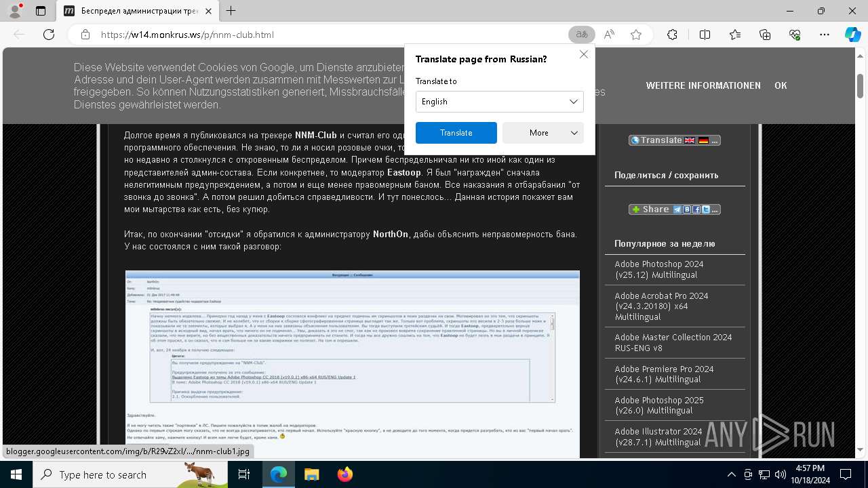
Task: Click the browser profile avatar icon
Action: pyautogui.click(x=15, y=11)
